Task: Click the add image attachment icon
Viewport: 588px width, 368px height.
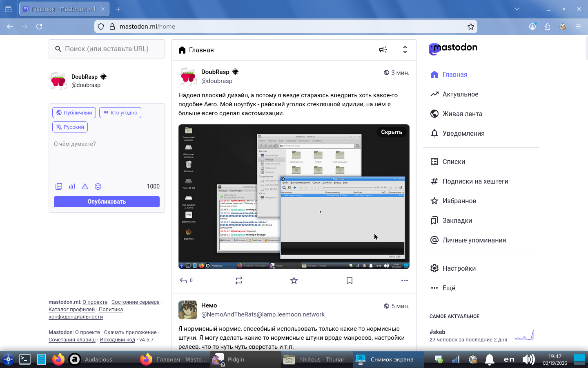Action: point(59,186)
